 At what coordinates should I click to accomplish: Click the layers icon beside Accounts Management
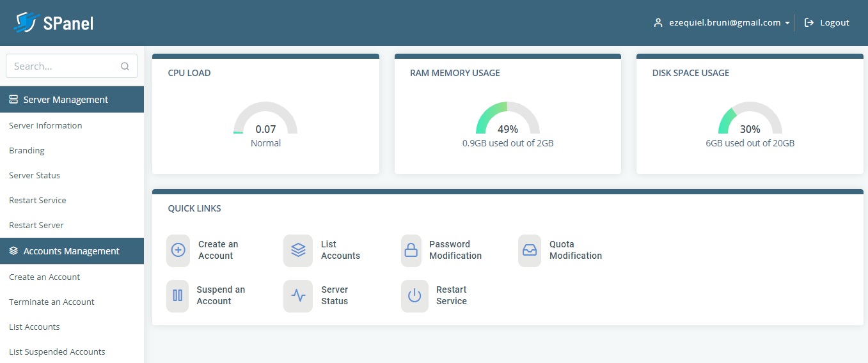click(x=13, y=251)
